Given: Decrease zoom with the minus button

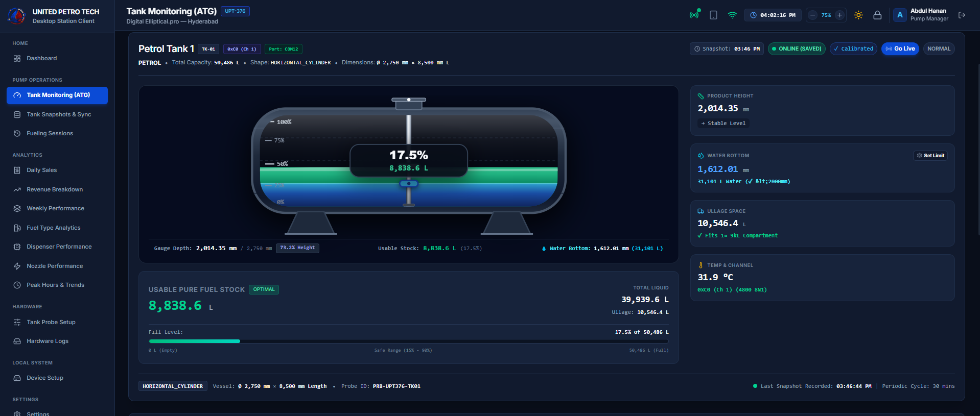Looking at the screenshot, I should (813, 15).
